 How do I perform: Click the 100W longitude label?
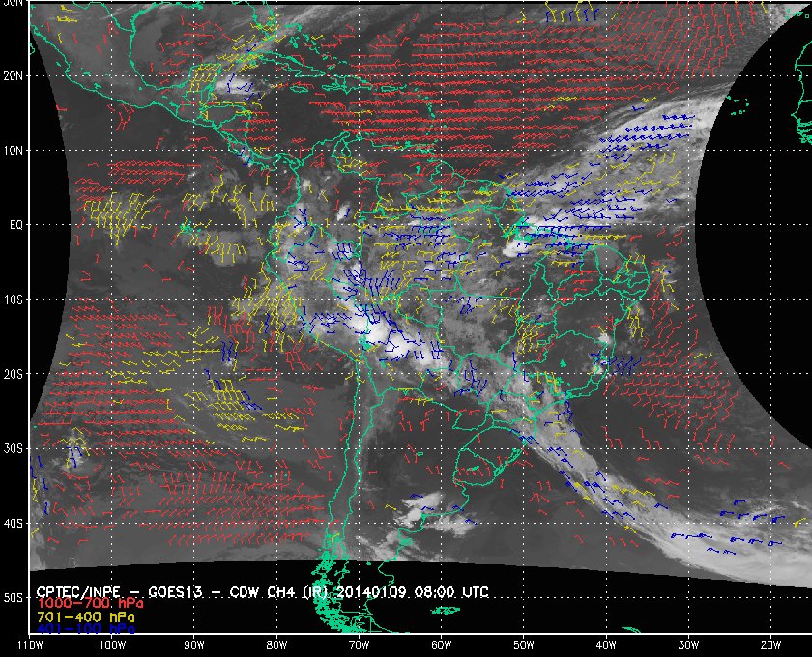point(112,645)
